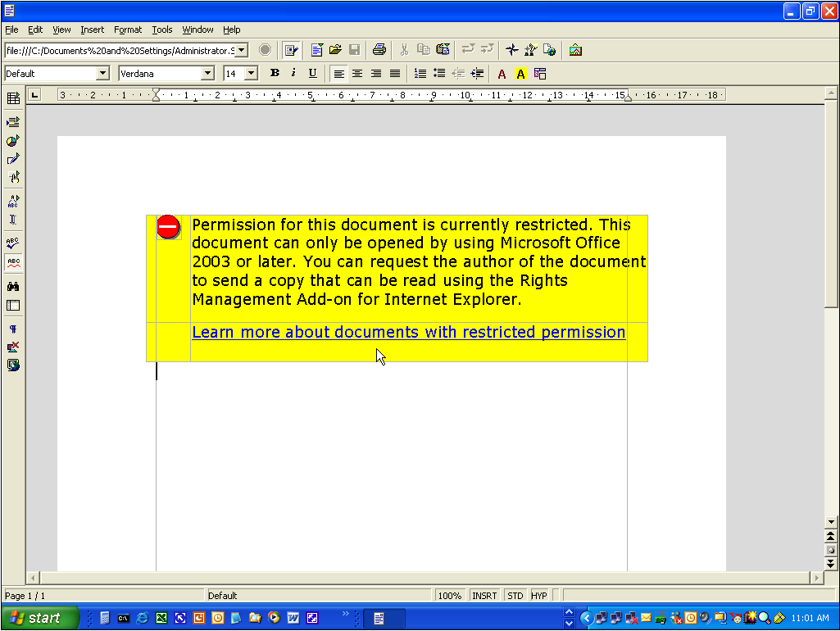The width and height of the screenshot is (840, 631).
Task: Click the Copy icon
Action: [423, 50]
